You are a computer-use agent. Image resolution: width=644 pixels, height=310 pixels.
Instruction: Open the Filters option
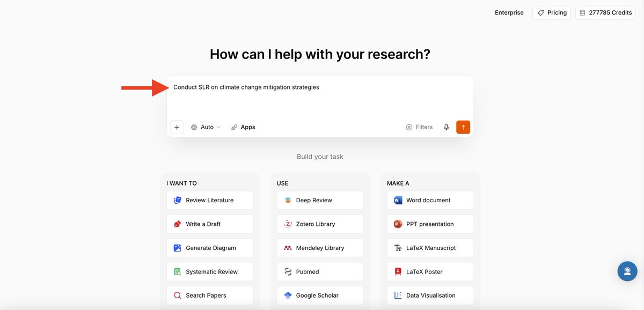[419, 127]
